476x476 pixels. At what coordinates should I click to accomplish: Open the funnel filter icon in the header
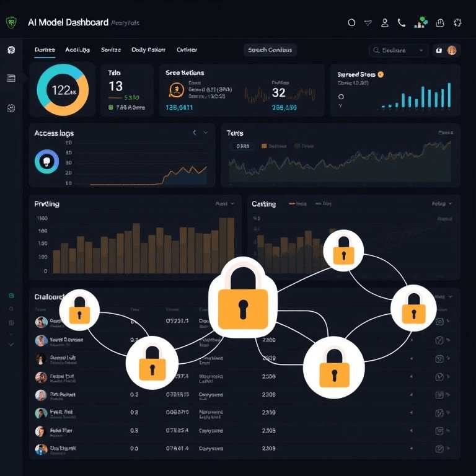tap(368, 23)
